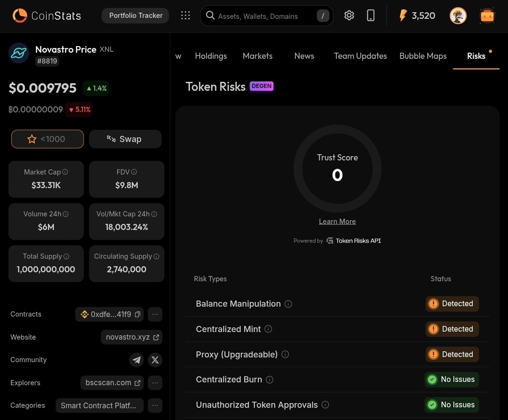This screenshot has width=508, height=420.
Task: Open the Learn More link
Action: (337, 222)
